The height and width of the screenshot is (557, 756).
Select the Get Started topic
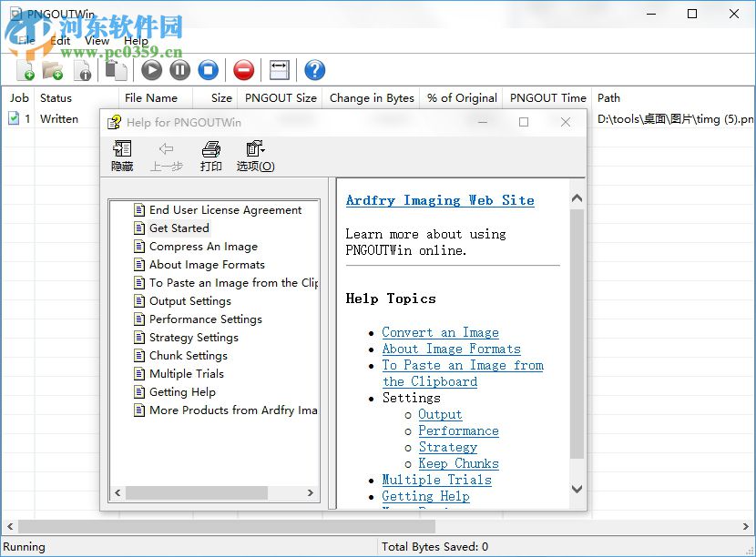[179, 228]
